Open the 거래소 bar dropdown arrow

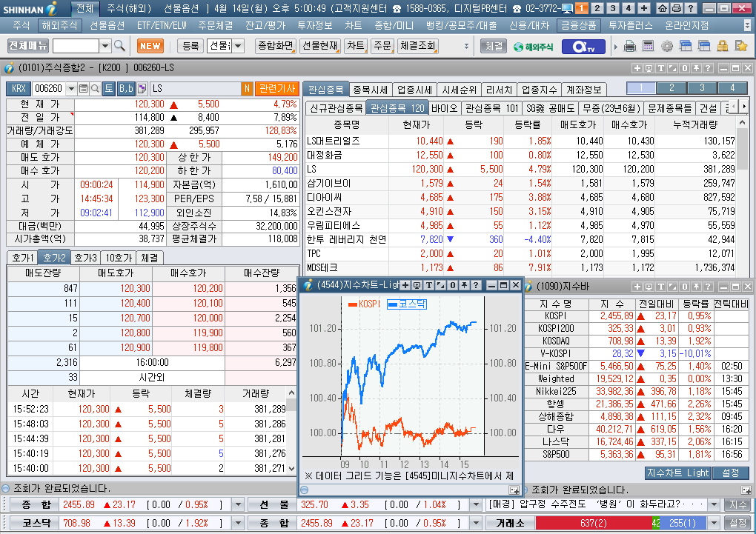714,523
